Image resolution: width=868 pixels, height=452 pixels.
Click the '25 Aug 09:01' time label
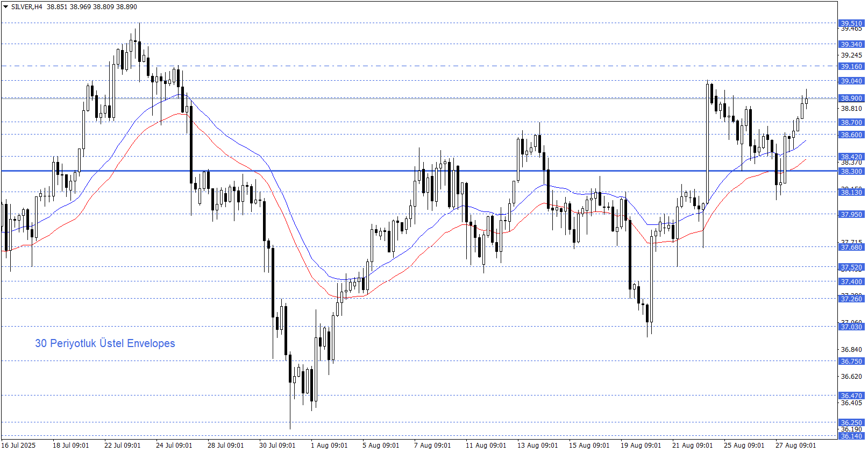(x=744, y=446)
